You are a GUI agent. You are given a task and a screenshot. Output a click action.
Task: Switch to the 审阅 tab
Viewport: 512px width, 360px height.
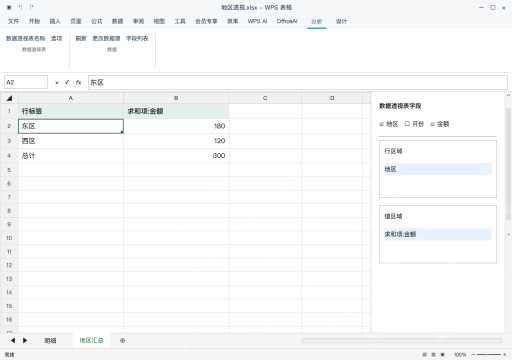point(138,21)
